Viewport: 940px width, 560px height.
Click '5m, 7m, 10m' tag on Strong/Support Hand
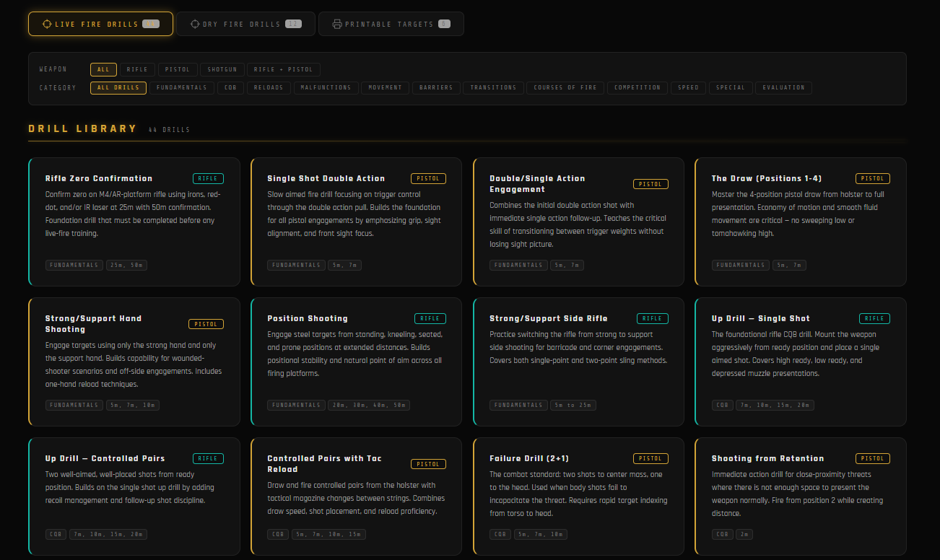tap(133, 405)
